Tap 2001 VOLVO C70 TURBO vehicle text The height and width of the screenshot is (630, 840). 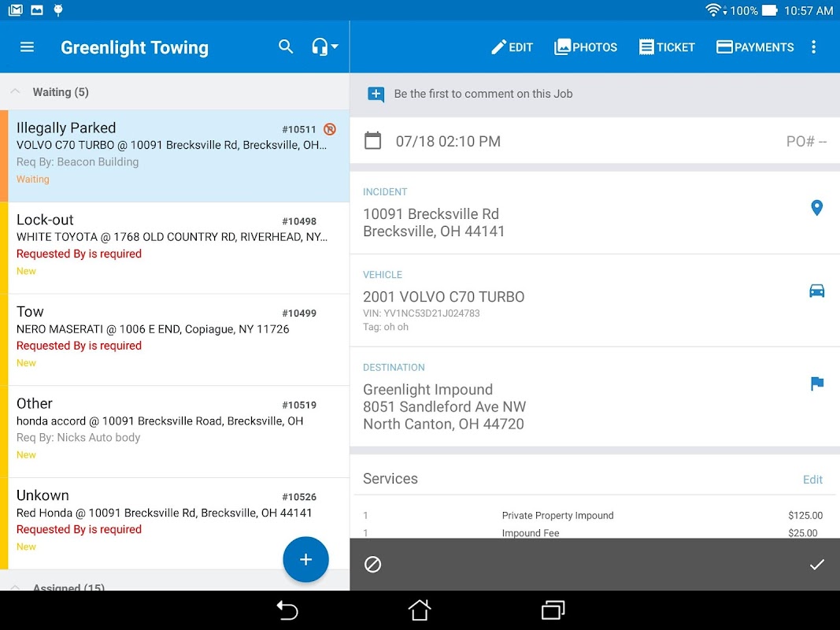coord(443,297)
